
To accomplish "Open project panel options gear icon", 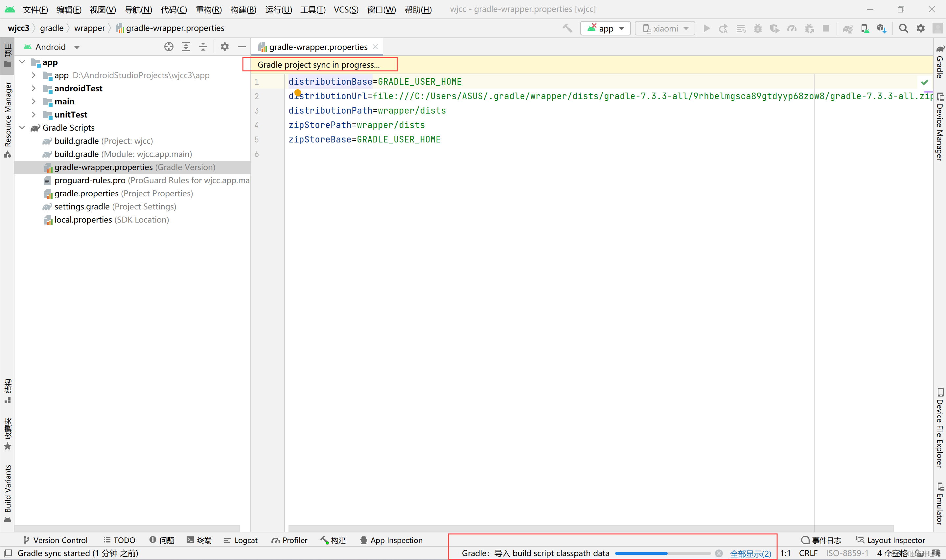I will pos(225,47).
